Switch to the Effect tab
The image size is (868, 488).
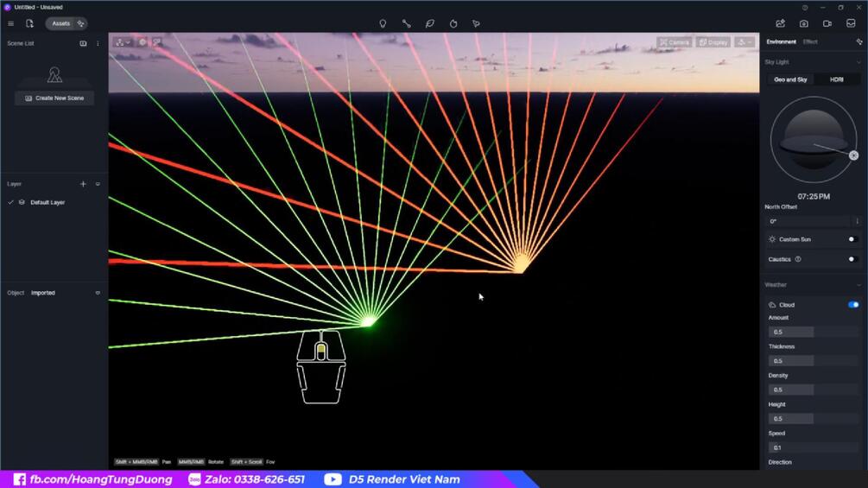coord(810,42)
